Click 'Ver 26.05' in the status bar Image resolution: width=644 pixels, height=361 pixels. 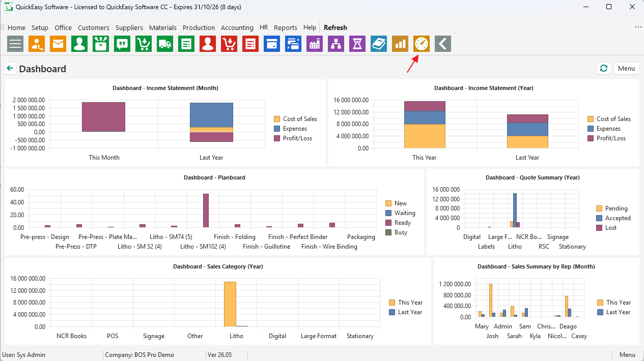pos(220,354)
